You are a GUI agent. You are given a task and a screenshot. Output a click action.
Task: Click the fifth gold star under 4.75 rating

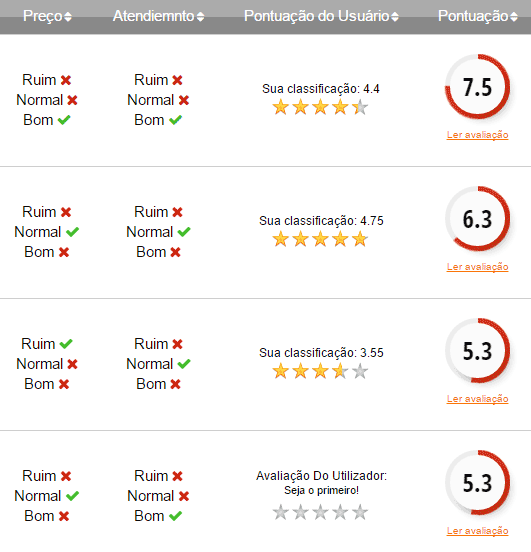(360, 239)
